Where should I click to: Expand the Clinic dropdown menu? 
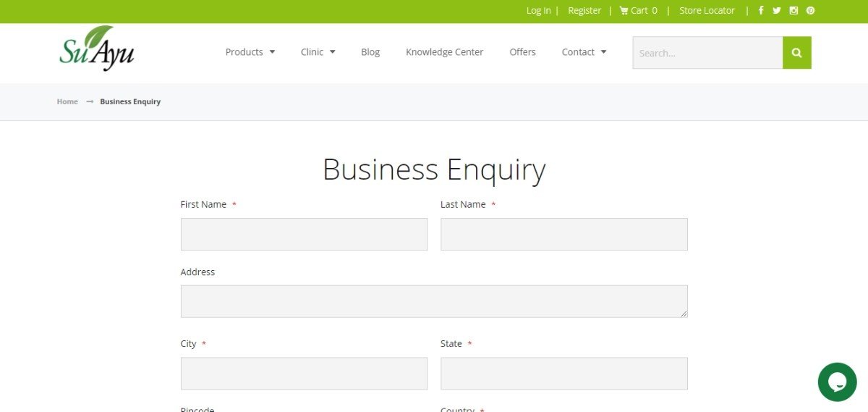[x=318, y=52]
